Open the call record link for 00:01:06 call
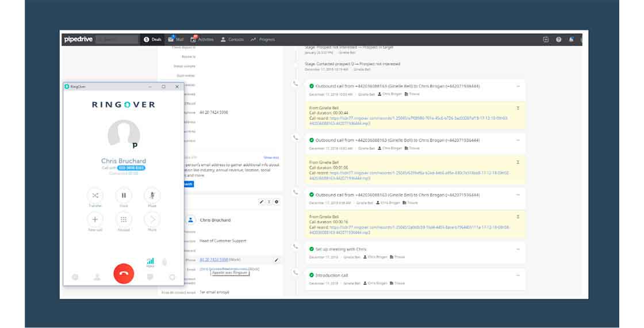Image resolution: width=644 pixels, height=328 pixels. point(409,176)
